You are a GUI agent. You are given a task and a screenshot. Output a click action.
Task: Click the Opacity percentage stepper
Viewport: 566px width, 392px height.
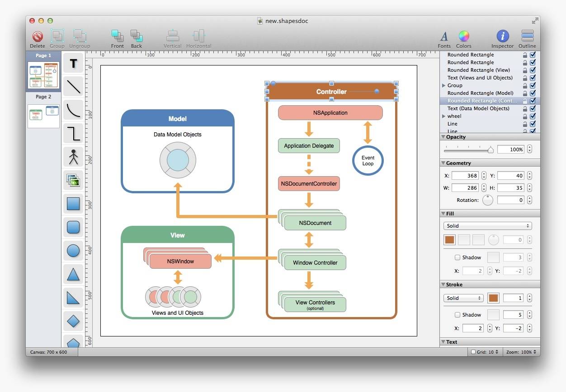(529, 149)
